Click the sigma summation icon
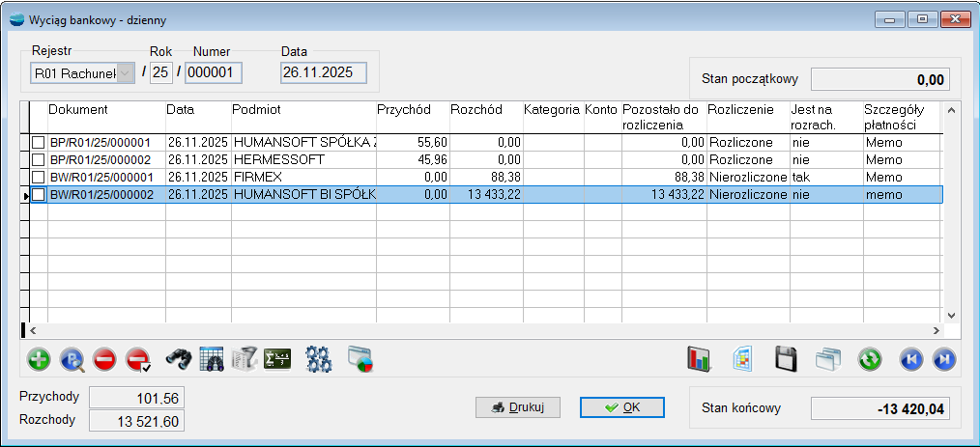The height and width of the screenshot is (447, 980). coord(277,360)
